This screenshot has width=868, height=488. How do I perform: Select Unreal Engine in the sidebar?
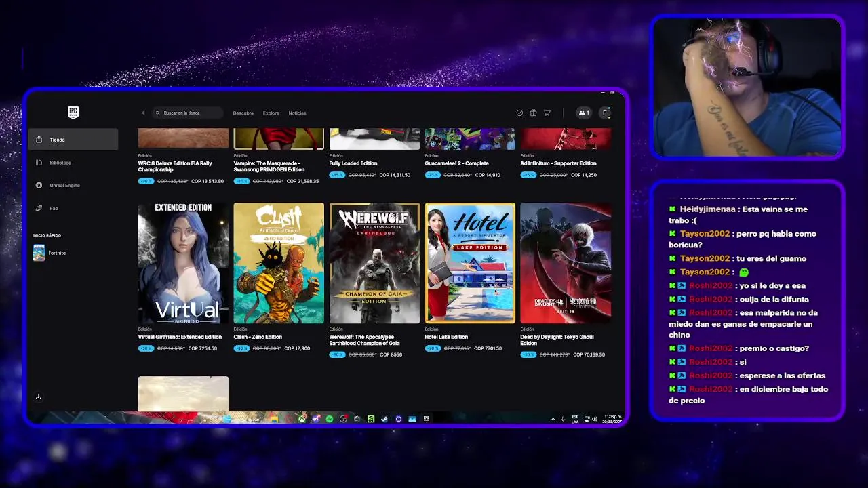tap(73, 185)
